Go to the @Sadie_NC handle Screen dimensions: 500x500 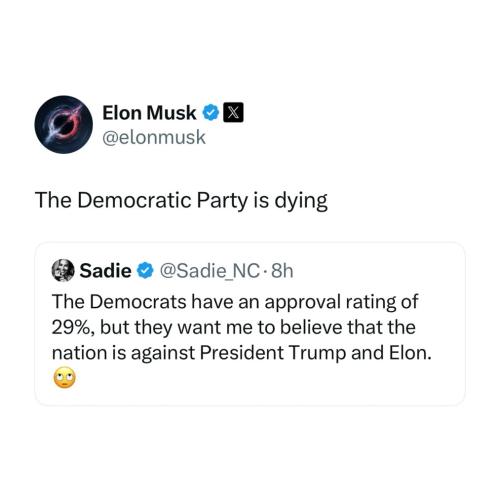(x=209, y=271)
